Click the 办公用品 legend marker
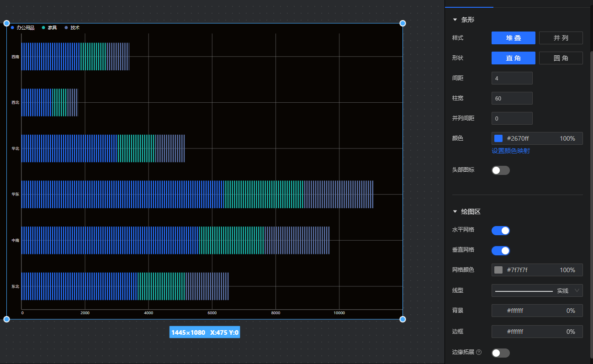The width and height of the screenshot is (593, 364). [12, 28]
